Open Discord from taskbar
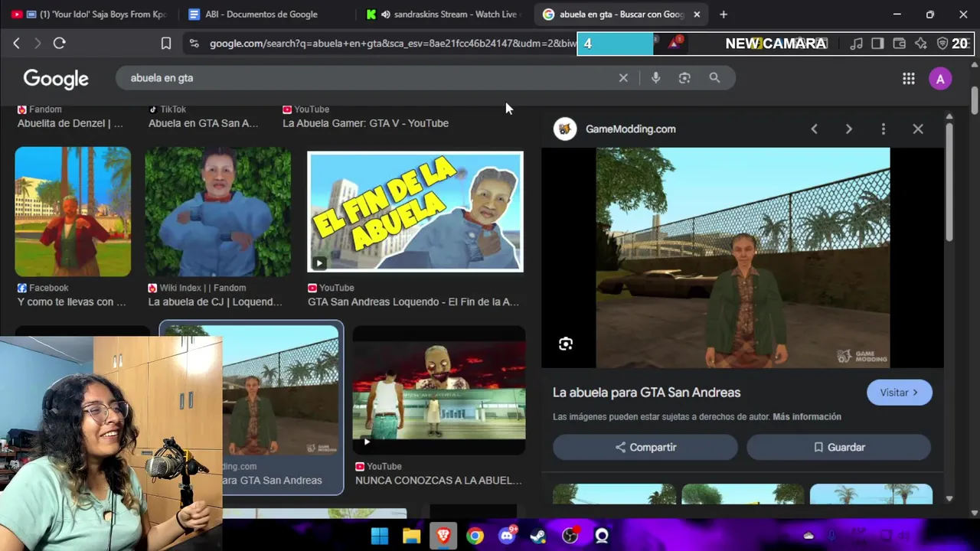Viewport: 980px width, 551px height. tap(508, 536)
